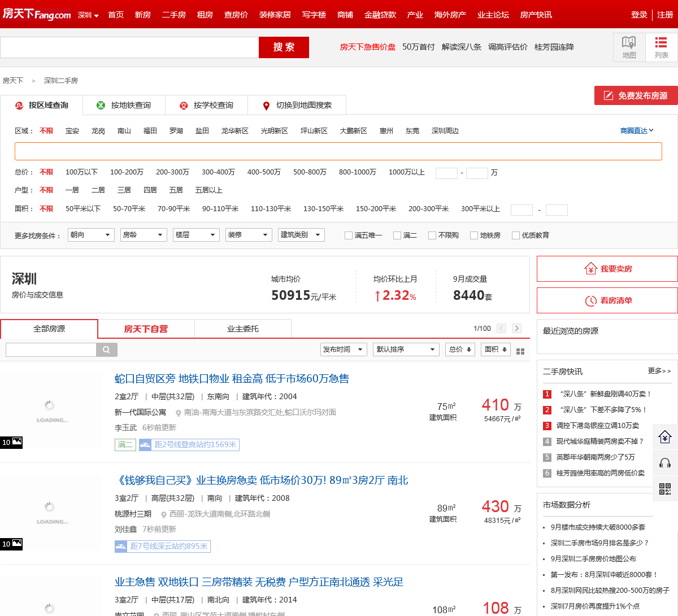
Task: Filter price 300-400万
Action: [x=218, y=172]
